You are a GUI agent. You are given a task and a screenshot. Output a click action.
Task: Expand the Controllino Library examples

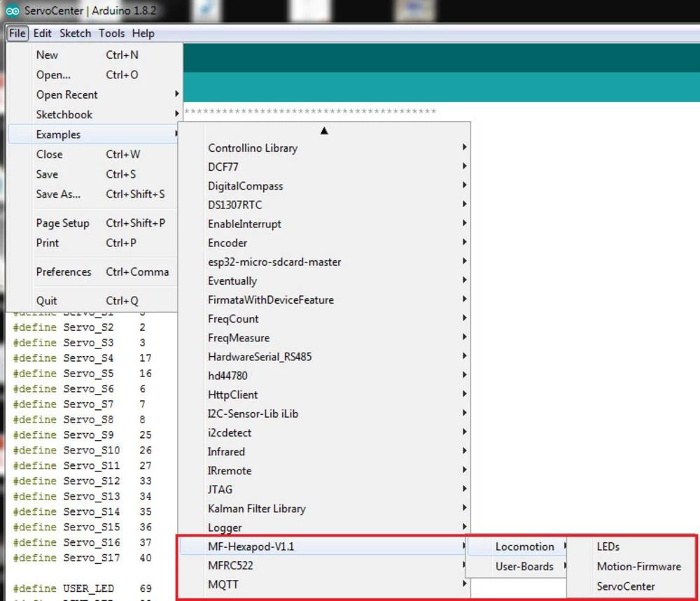coord(253,148)
